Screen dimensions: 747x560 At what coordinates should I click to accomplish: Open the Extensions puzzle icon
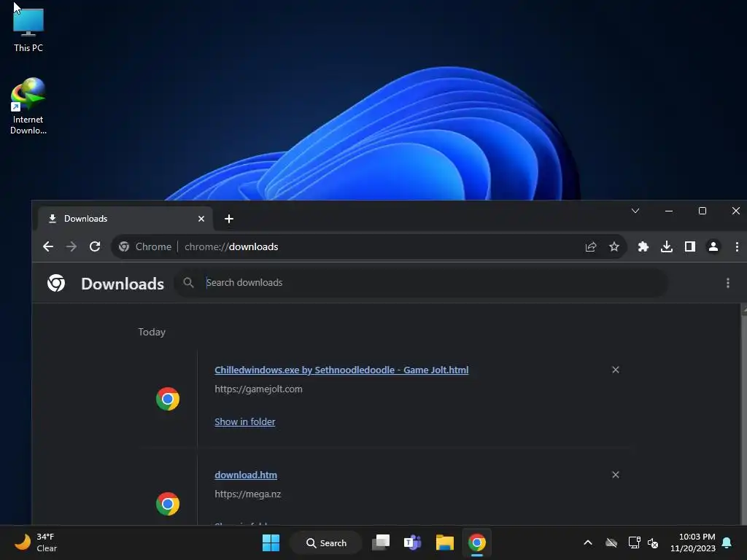click(643, 246)
